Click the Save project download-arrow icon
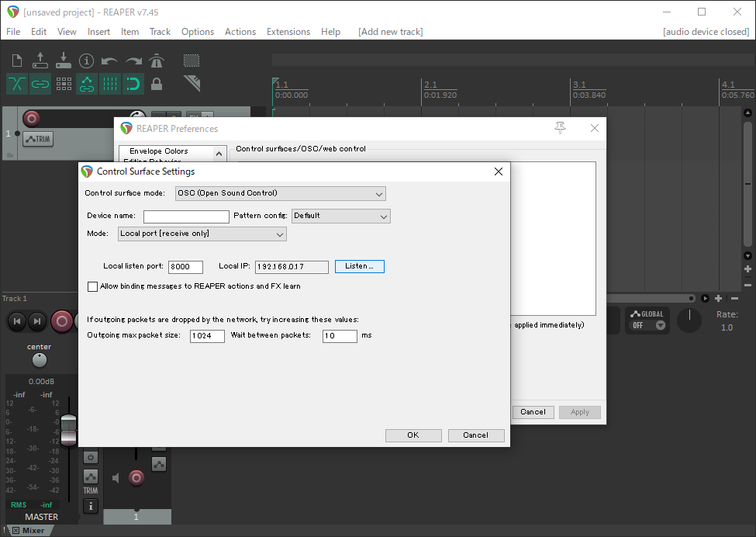 pos(63,61)
